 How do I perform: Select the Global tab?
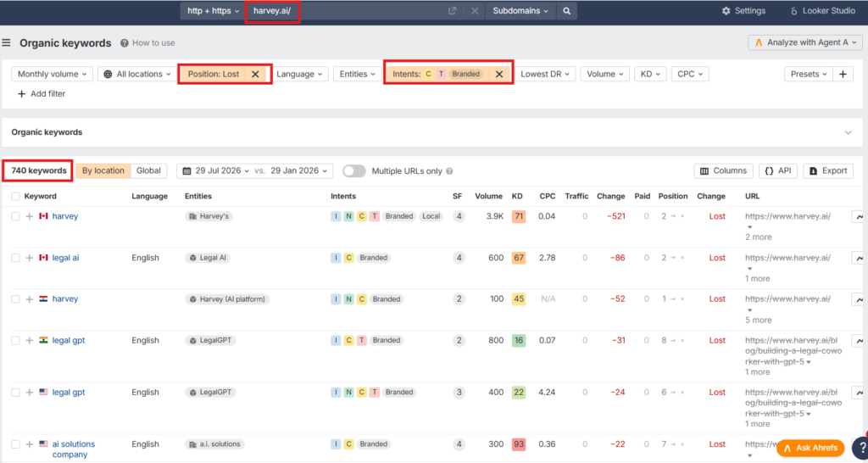tap(148, 170)
